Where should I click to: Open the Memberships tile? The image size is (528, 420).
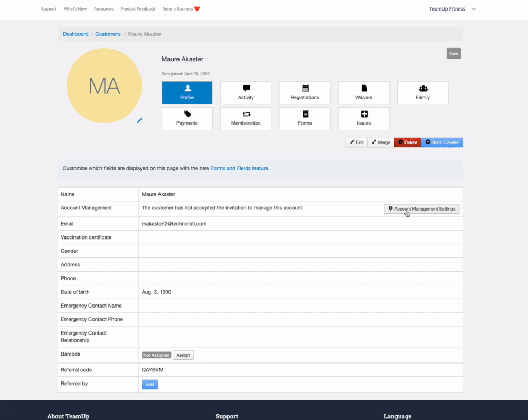click(246, 119)
